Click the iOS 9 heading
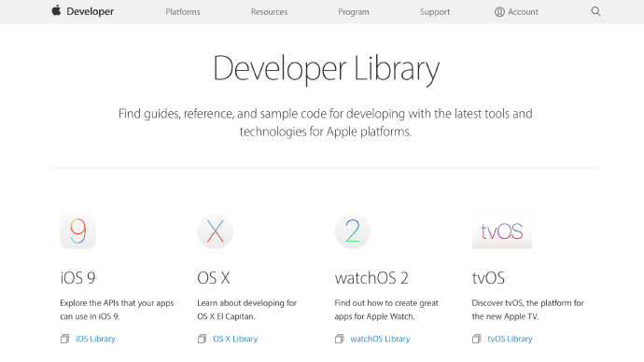Screen dimensions: 644x362 tap(77, 278)
